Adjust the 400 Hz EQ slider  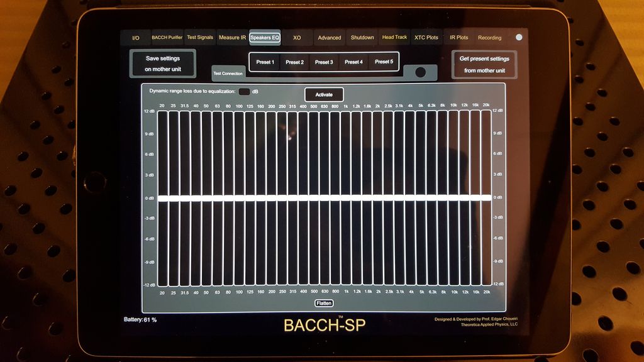[x=303, y=198]
